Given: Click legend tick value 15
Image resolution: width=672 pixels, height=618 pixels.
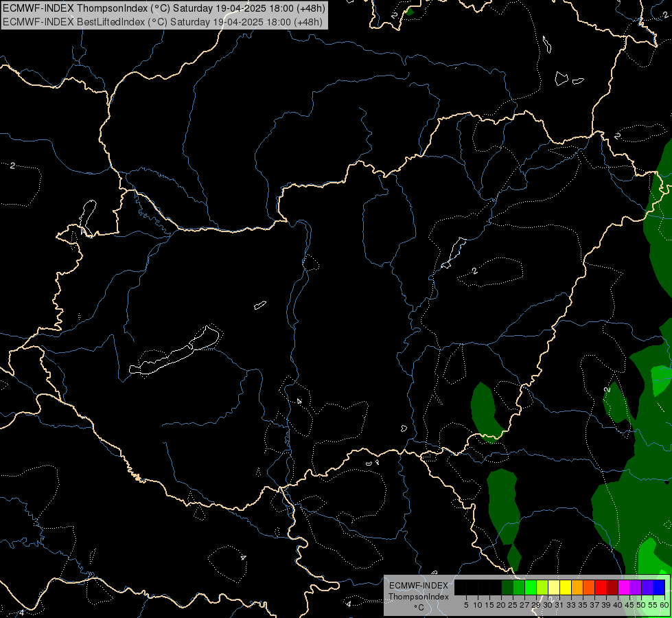Looking at the screenshot, I should (x=490, y=605).
